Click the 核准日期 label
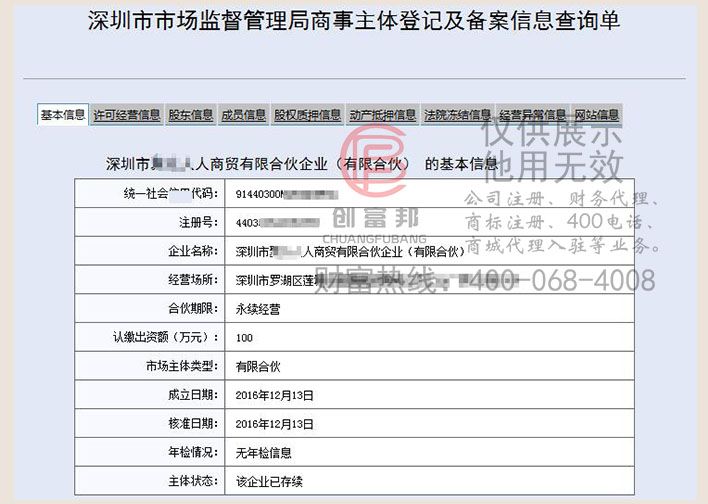 [193, 423]
